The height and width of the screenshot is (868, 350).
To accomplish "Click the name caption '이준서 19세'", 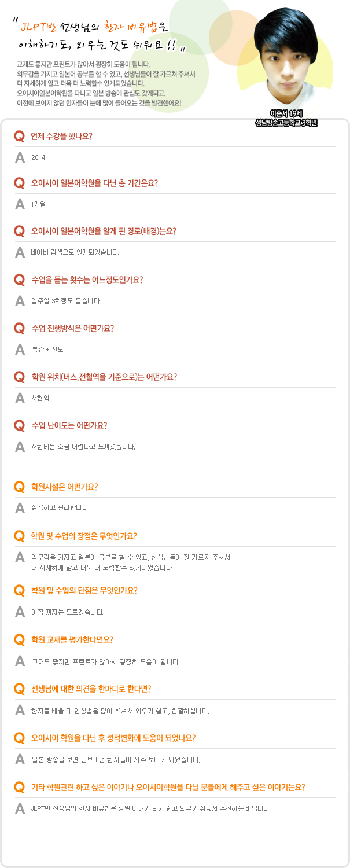I will pos(287,113).
